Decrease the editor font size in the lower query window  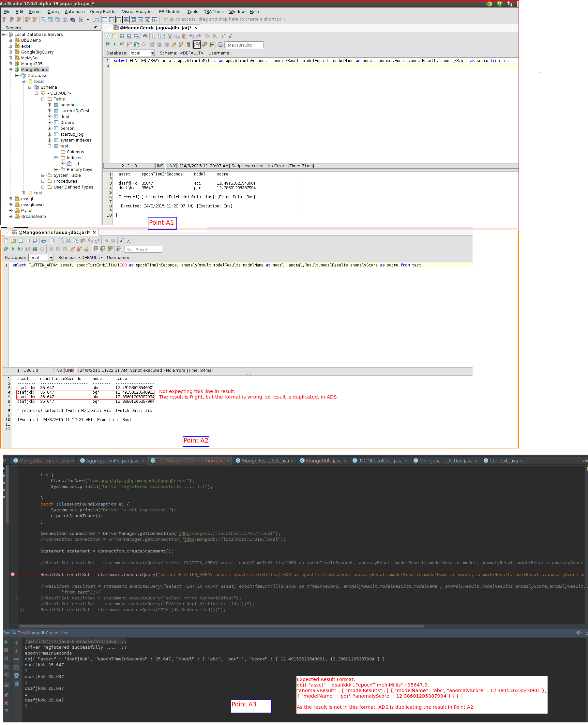click(x=122, y=241)
